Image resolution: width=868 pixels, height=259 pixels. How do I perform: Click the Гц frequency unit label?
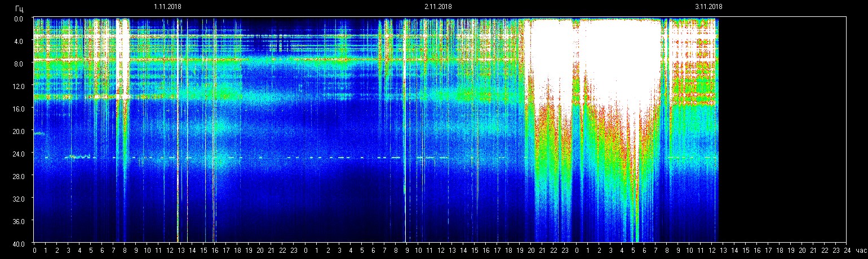19,8
